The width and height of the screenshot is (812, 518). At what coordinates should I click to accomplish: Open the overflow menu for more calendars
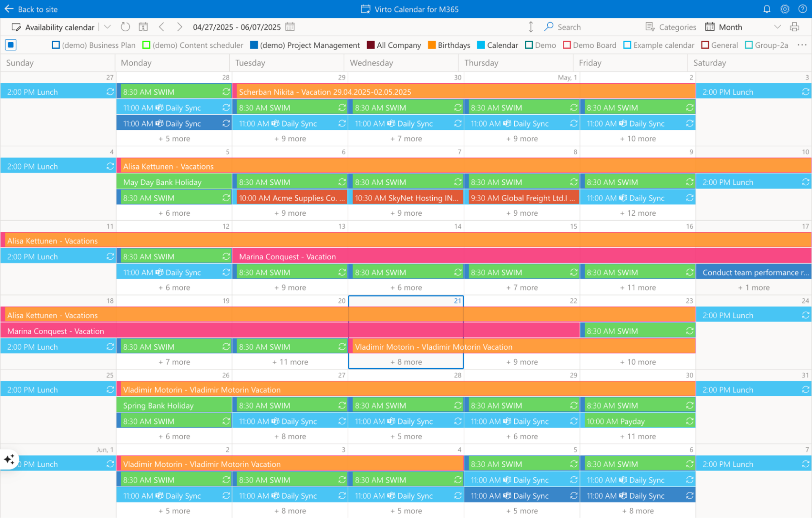[802, 45]
